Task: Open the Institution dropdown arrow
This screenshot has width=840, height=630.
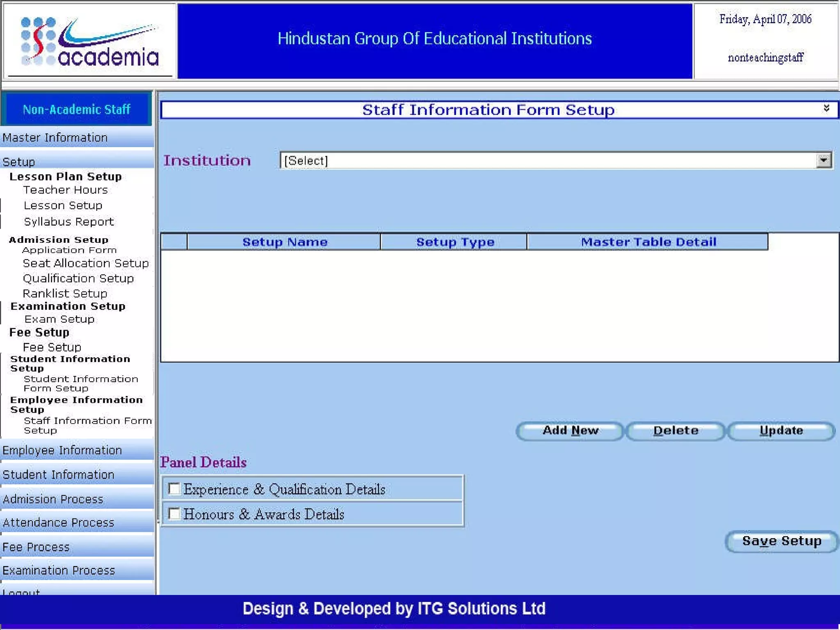Action: pyautogui.click(x=823, y=160)
